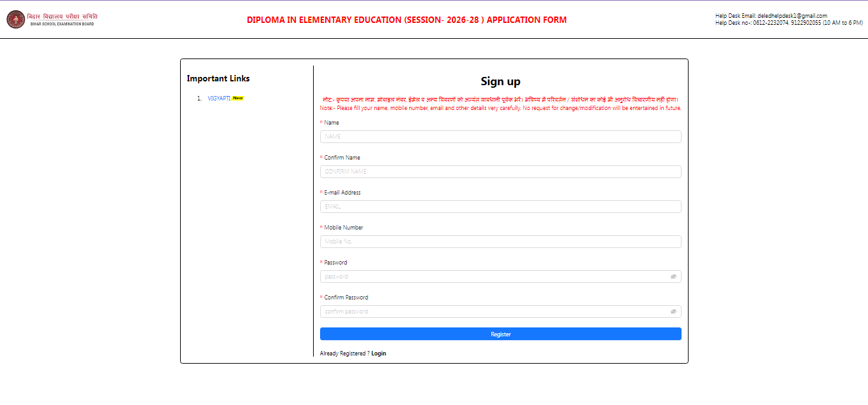The image size is (868, 405).
Task: Click the E-mail Address input box
Action: [500, 206]
